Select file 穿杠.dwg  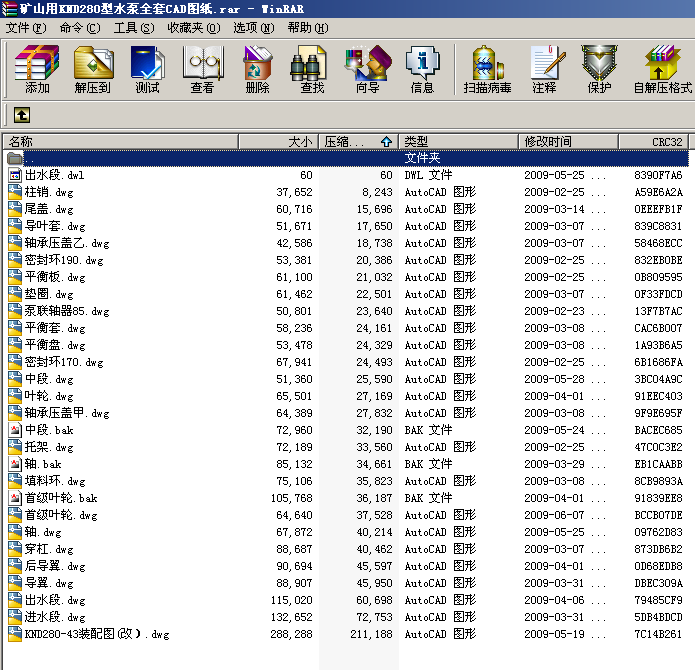click(49, 549)
